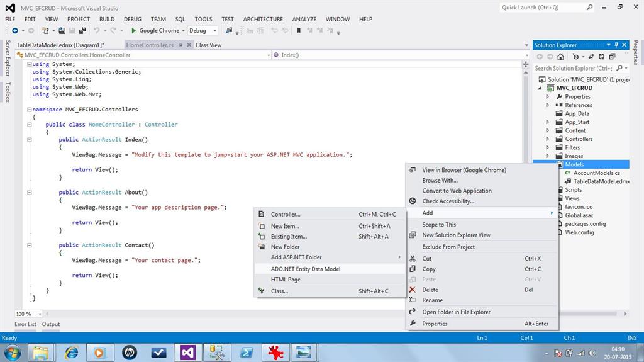Open the Google Chrome browser target dropdown
Viewport: 644px width, 362px height.
183,31
